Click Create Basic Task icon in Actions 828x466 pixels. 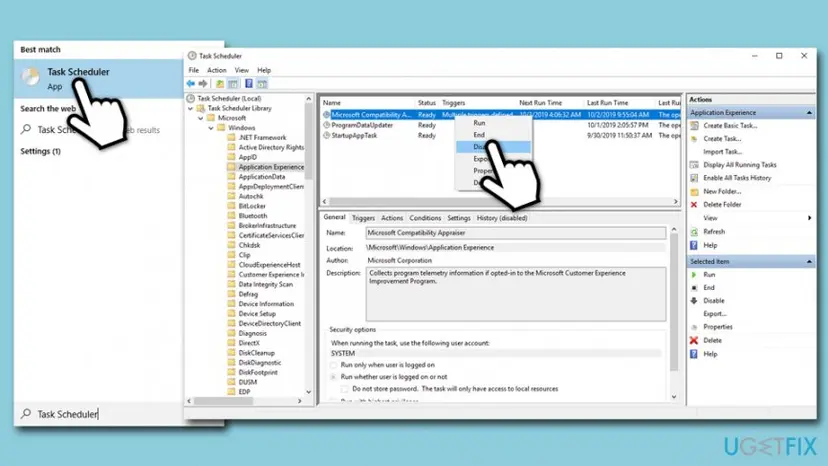tap(694, 126)
